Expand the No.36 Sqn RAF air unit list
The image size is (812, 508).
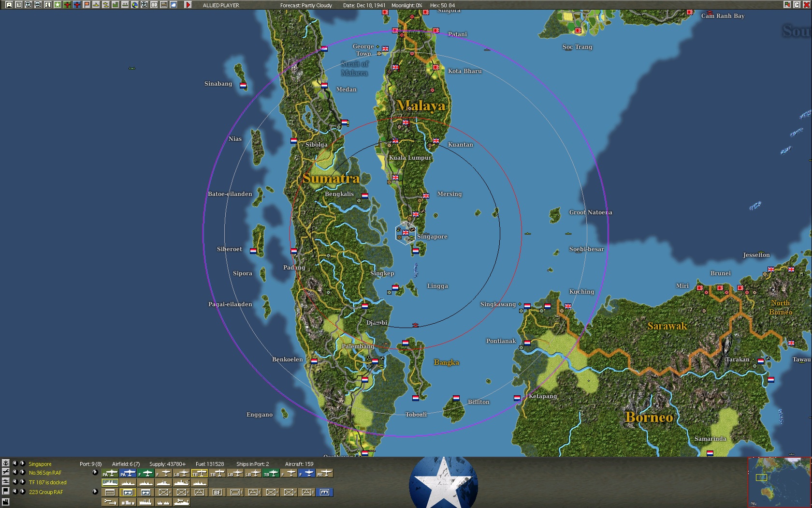[95, 473]
